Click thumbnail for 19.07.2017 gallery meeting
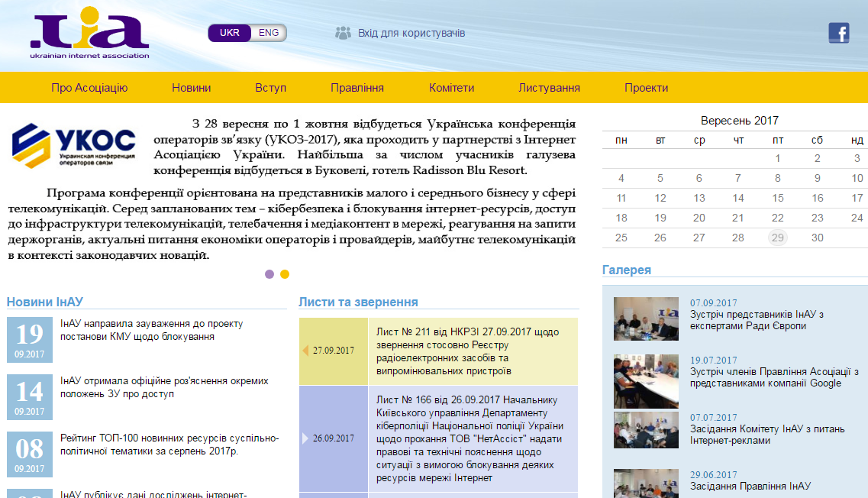 point(646,381)
